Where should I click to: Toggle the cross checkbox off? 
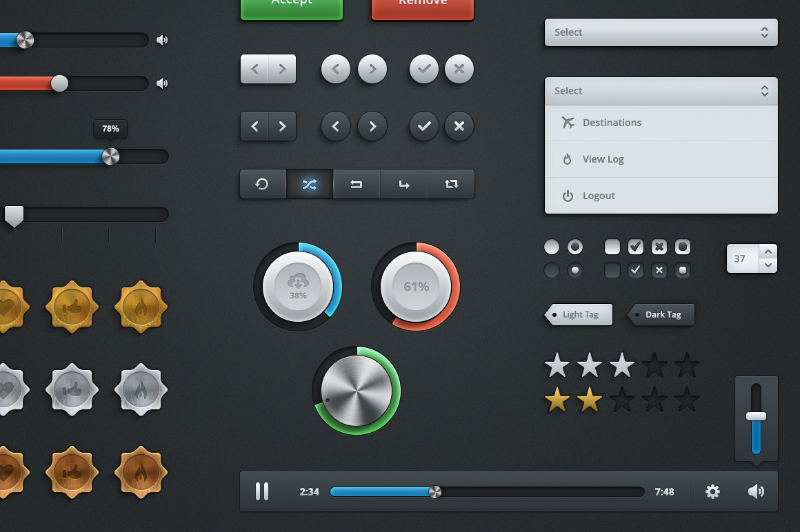(659, 246)
